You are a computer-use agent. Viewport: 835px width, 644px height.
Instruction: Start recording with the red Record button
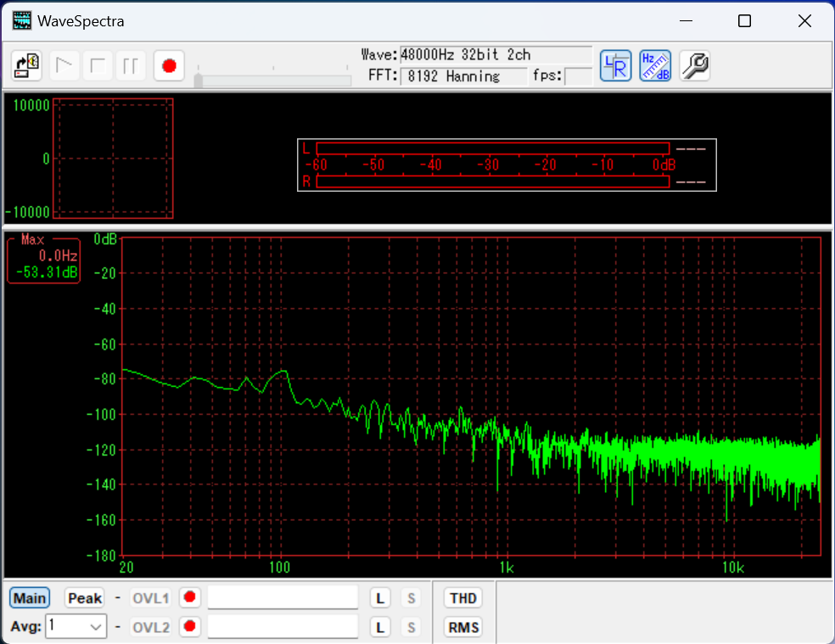(170, 66)
